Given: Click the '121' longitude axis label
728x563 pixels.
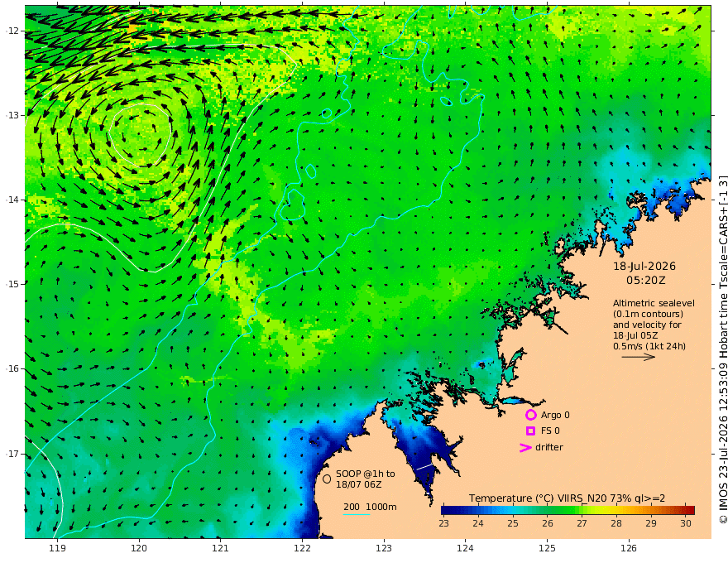Looking at the screenshot, I should pos(221,548).
